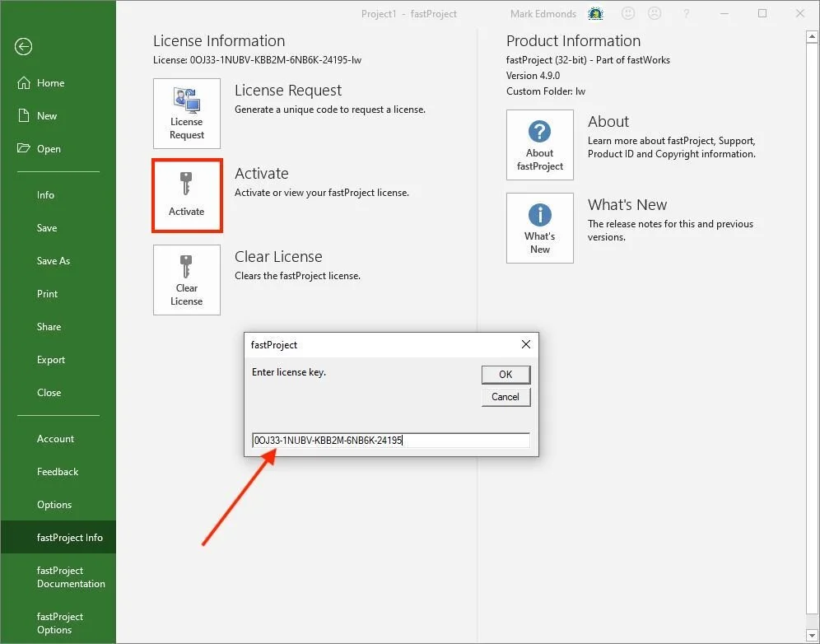This screenshot has width=820, height=644.
Task: Cancel the license key dialog
Action: [x=506, y=397]
